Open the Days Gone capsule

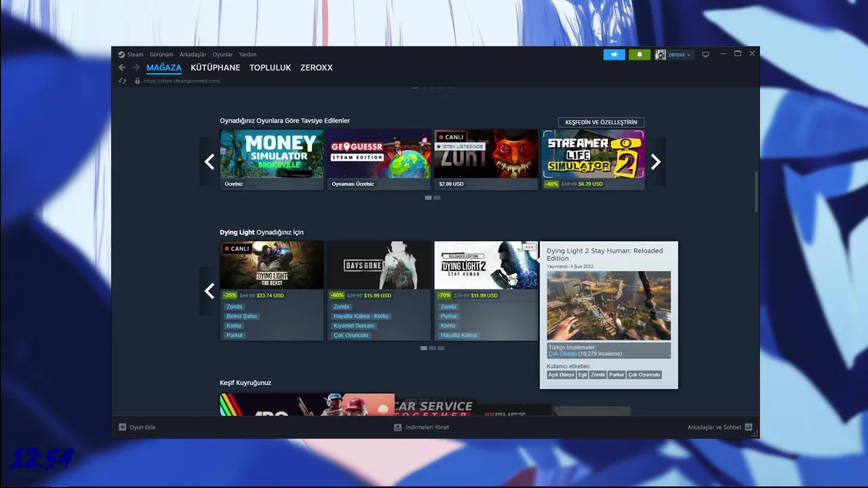(x=379, y=265)
